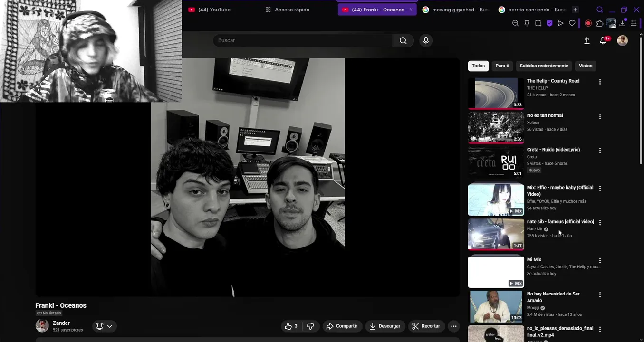Switch to mewing gigachad search tab
This screenshot has width=644, height=342.
(x=455, y=9)
